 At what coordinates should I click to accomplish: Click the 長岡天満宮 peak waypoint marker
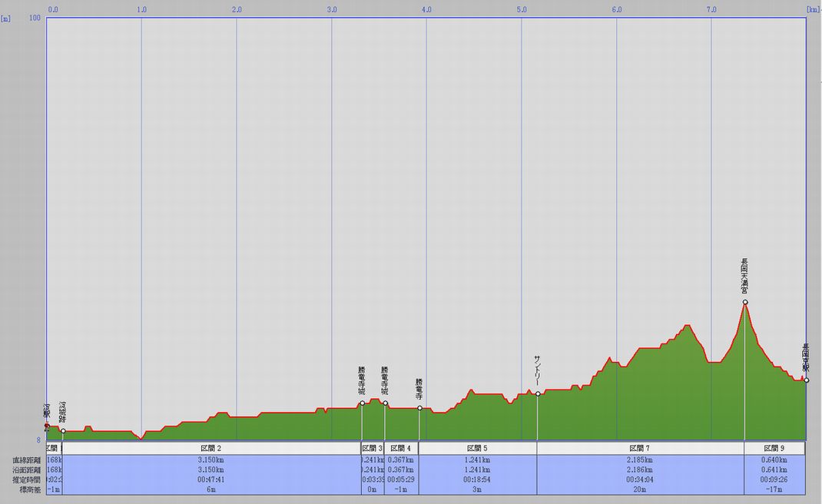click(744, 303)
